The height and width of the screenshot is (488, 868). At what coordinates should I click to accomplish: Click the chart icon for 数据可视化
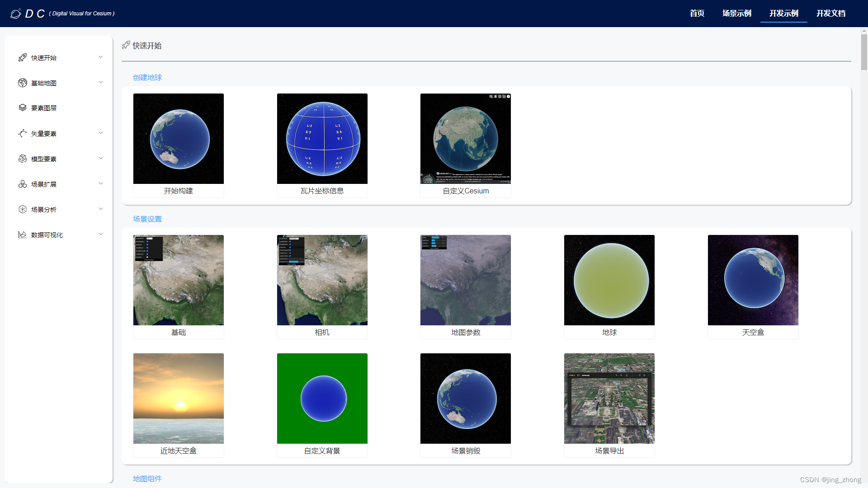pyautogui.click(x=23, y=235)
